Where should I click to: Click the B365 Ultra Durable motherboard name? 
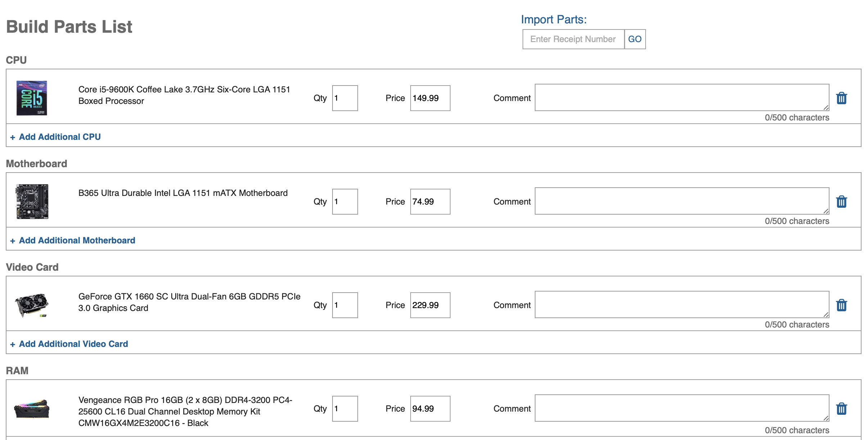[183, 193]
